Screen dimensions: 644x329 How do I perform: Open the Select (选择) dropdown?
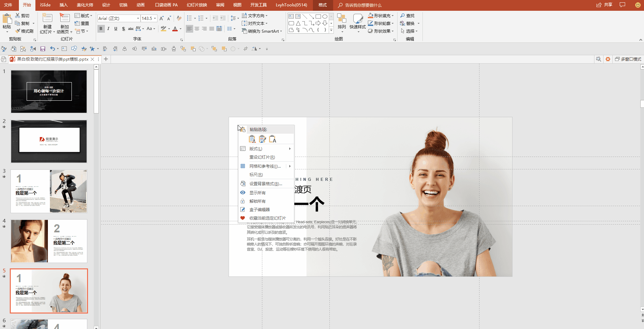tap(409, 31)
